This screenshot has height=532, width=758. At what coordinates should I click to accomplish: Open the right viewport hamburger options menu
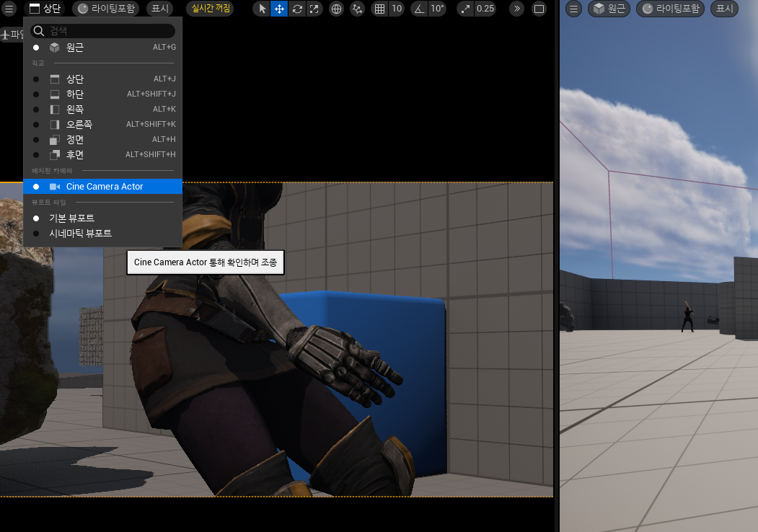573,9
